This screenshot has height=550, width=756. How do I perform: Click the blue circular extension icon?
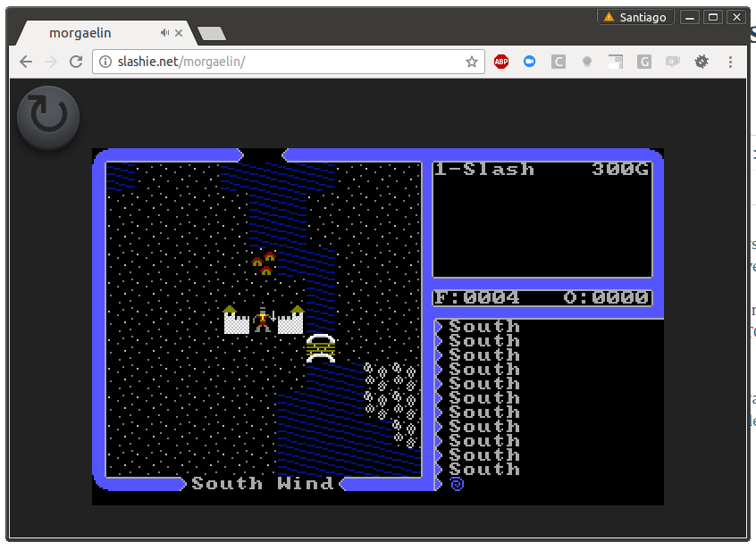click(529, 62)
